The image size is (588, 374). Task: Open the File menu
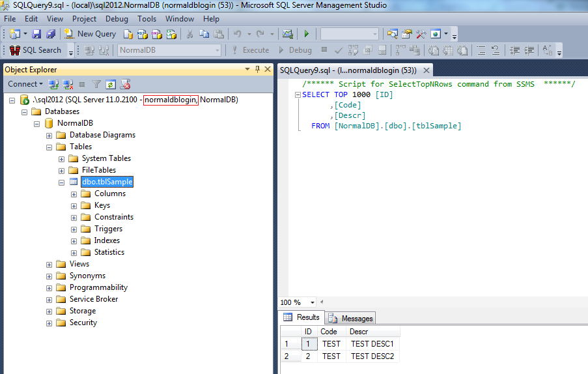[x=10, y=19]
